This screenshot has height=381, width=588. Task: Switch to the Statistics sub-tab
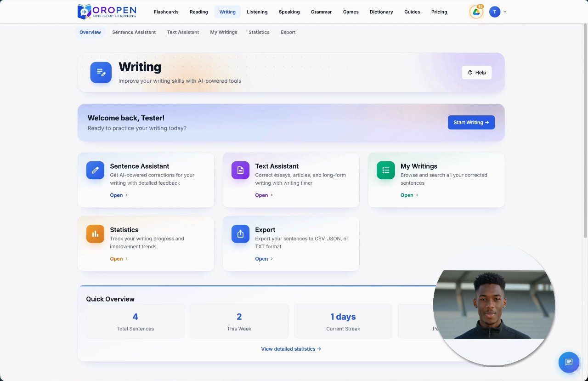point(259,32)
